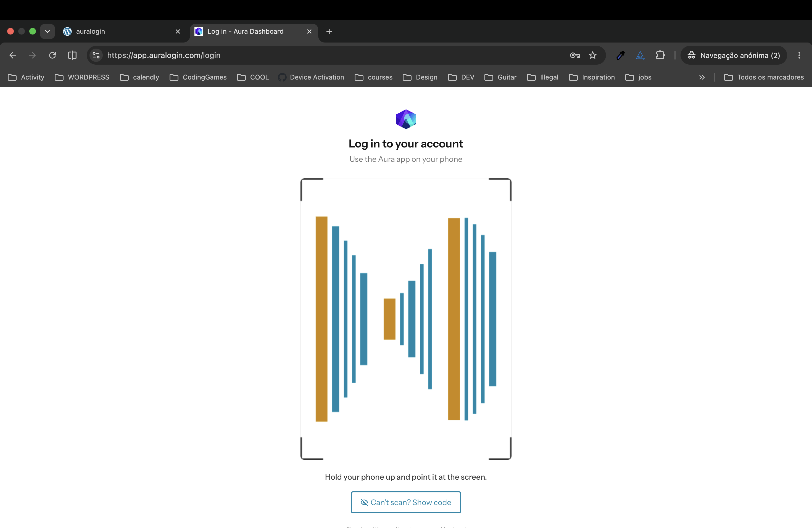Open the Design bookmarks folder
The height and width of the screenshot is (528, 812).
point(420,77)
